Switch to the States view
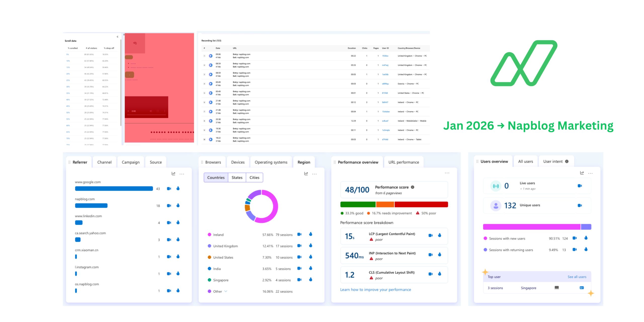644x322 pixels. 237,177
